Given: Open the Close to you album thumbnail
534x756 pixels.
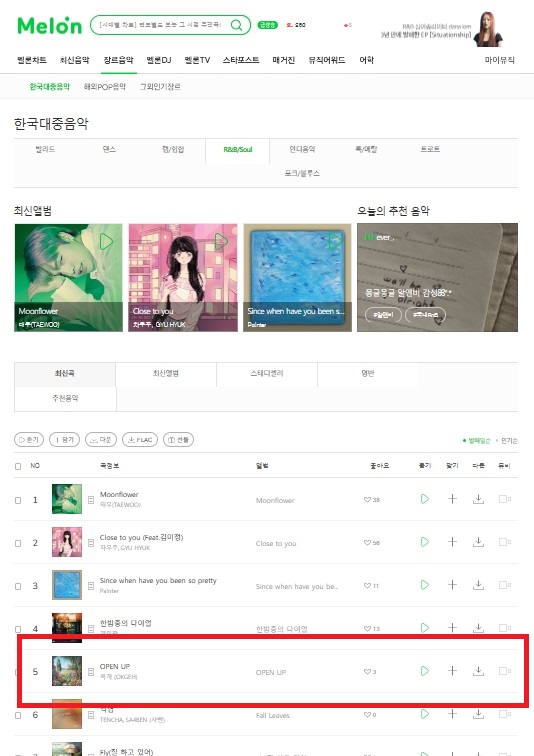Looking at the screenshot, I should point(67,542).
